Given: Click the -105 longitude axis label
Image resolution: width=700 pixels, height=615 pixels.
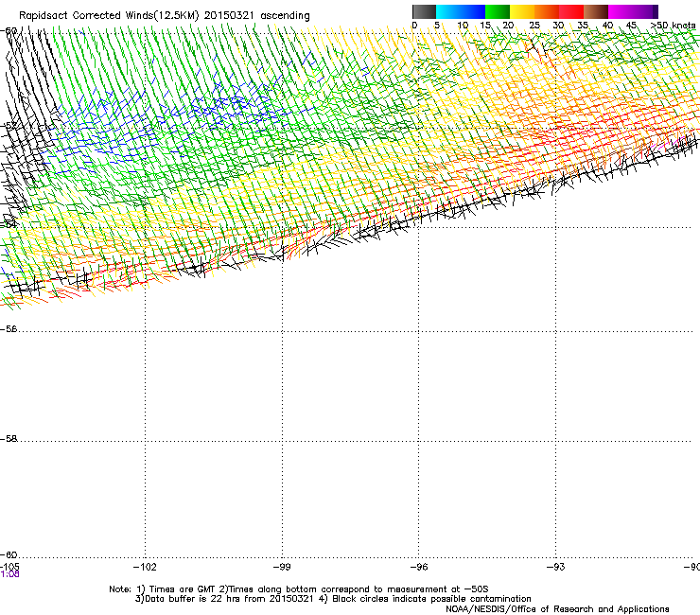Looking at the screenshot, I should click(x=9, y=567).
